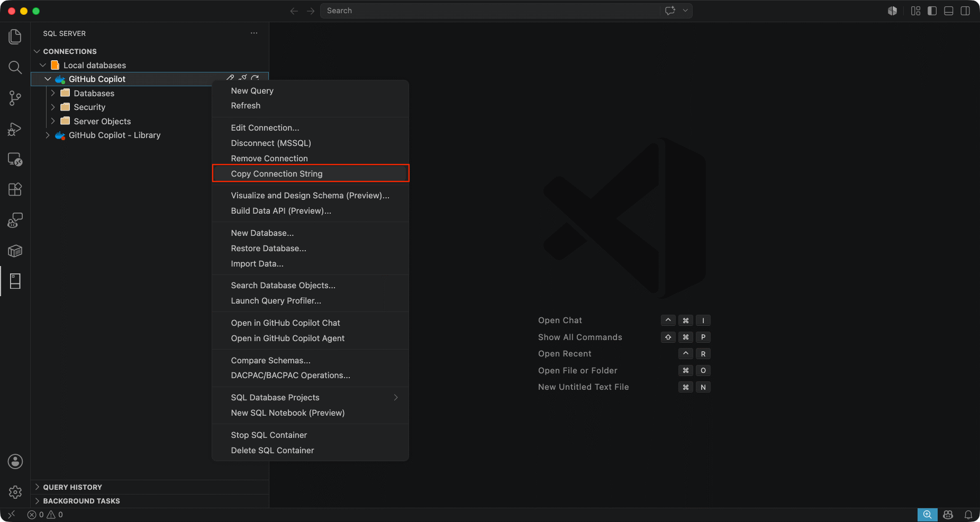Collapse the GitHub Copilot connection node
Screen dimensions: 980x522
coord(48,79)
